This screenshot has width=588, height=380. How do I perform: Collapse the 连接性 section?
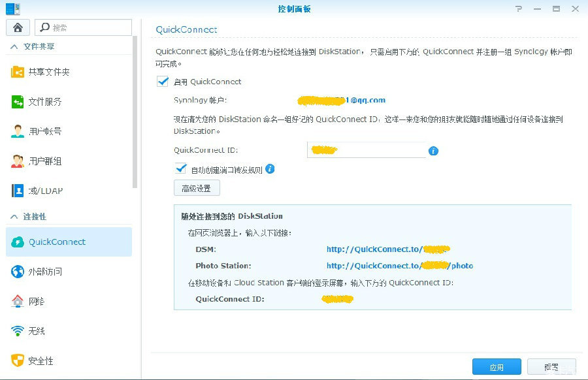(14, 217)
